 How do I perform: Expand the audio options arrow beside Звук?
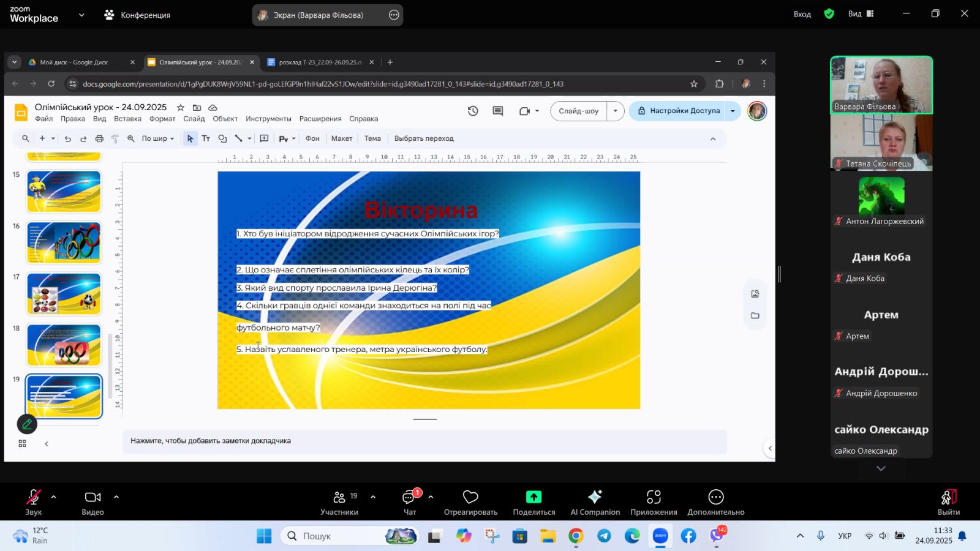click(54, 497)
